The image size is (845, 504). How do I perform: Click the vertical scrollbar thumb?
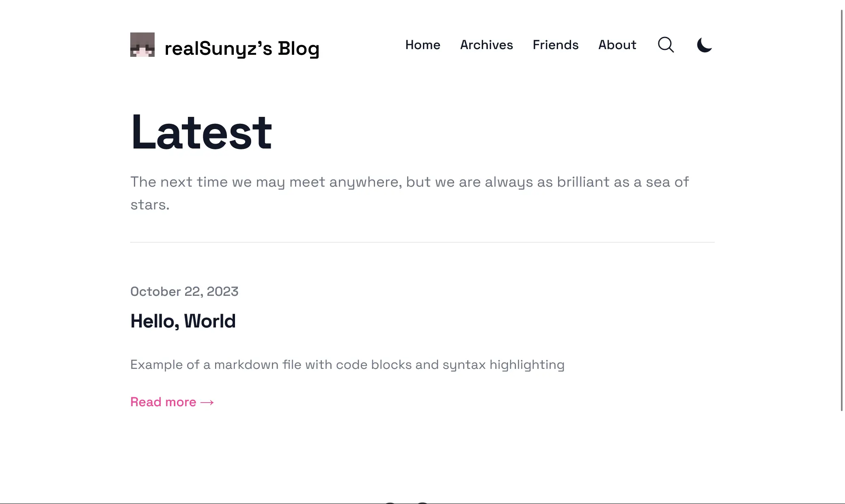pos(842,203)
